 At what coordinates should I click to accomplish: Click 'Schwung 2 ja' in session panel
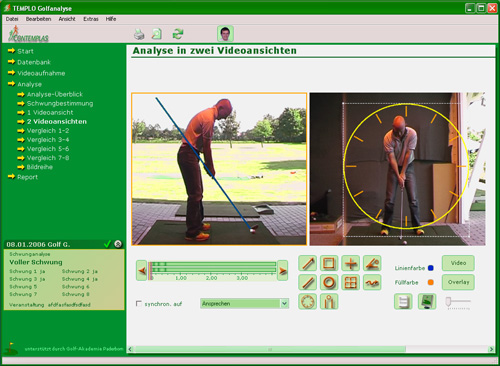(80, 271)
